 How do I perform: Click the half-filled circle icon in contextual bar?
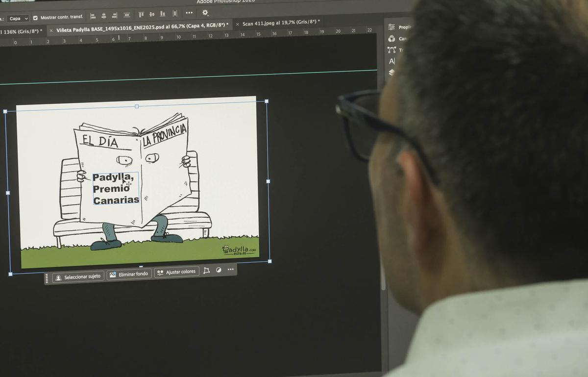[219, 270]
